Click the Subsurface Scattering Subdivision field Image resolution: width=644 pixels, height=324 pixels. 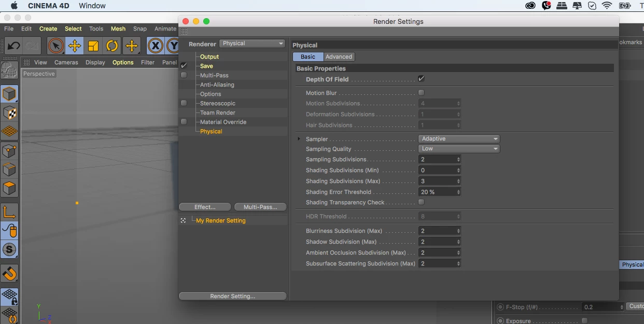[439, 264]
